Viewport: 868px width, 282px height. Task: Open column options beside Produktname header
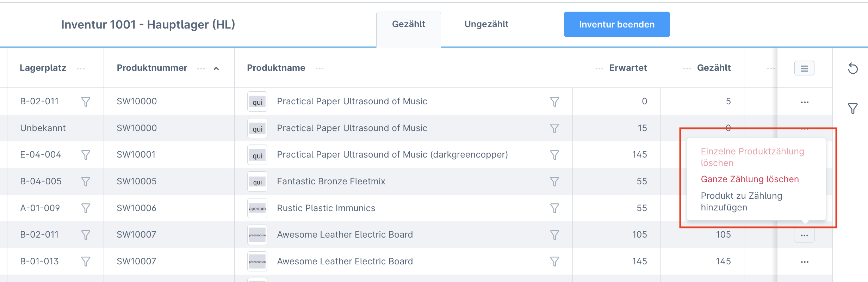tap(320, 68)
